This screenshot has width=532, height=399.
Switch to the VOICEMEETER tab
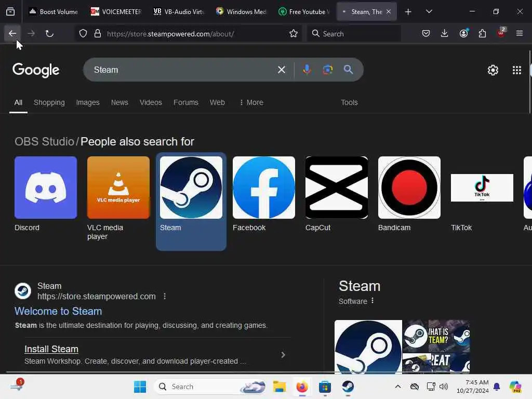click(116, 12)
